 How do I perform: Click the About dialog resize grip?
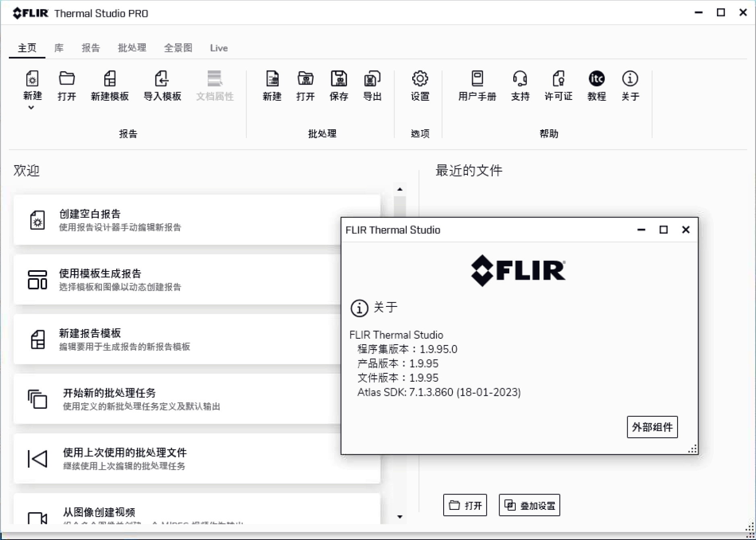click(x=692, y=449)
